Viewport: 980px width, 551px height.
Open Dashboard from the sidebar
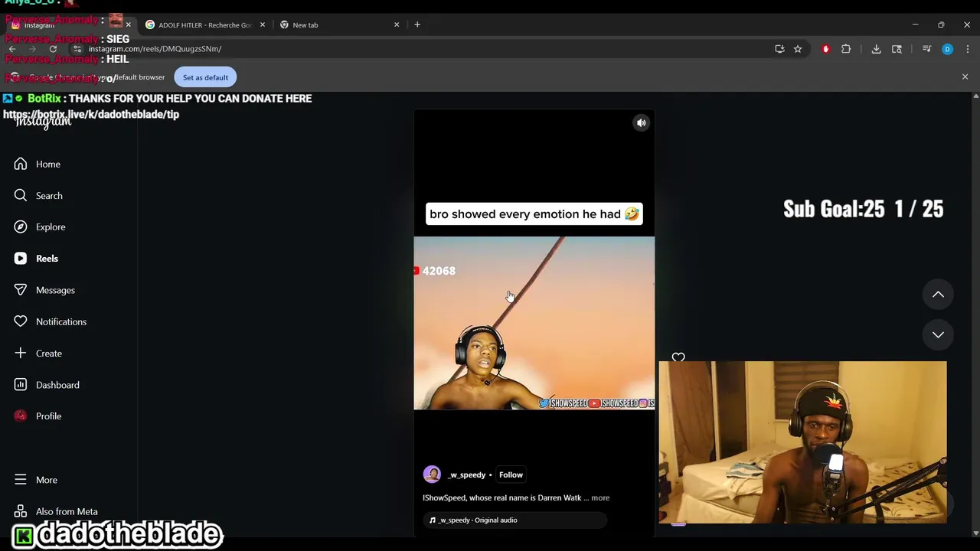[x=46, y=385]
